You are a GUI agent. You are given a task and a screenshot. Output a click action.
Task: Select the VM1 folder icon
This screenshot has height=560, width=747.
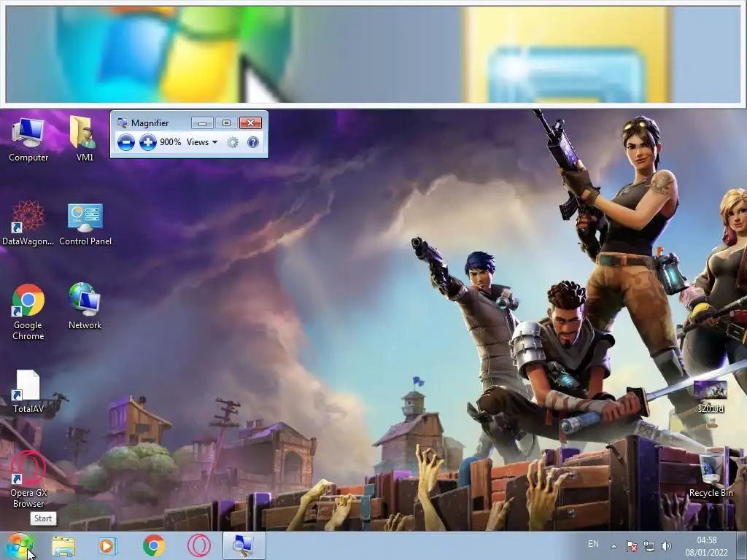tap(85, 139)
